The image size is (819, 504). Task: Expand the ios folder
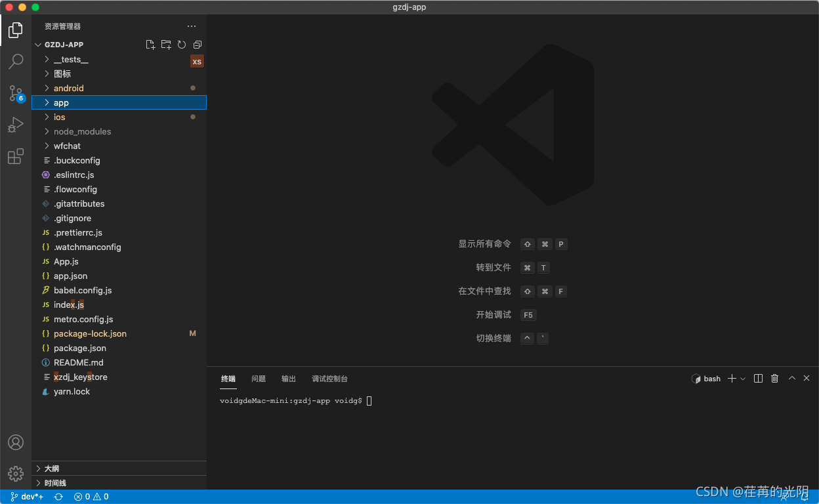tap(119, 117)
